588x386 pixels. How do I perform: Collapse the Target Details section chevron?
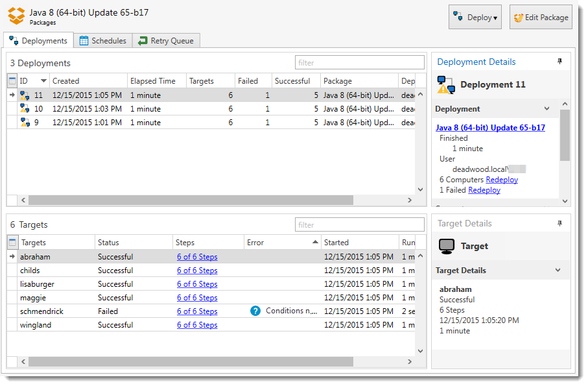coord(557,271)
